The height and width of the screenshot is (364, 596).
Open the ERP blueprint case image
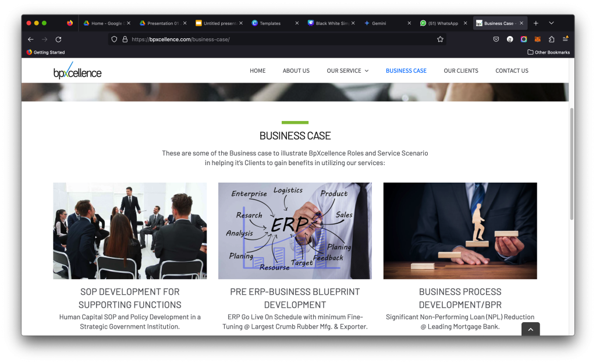click(295, 231)
